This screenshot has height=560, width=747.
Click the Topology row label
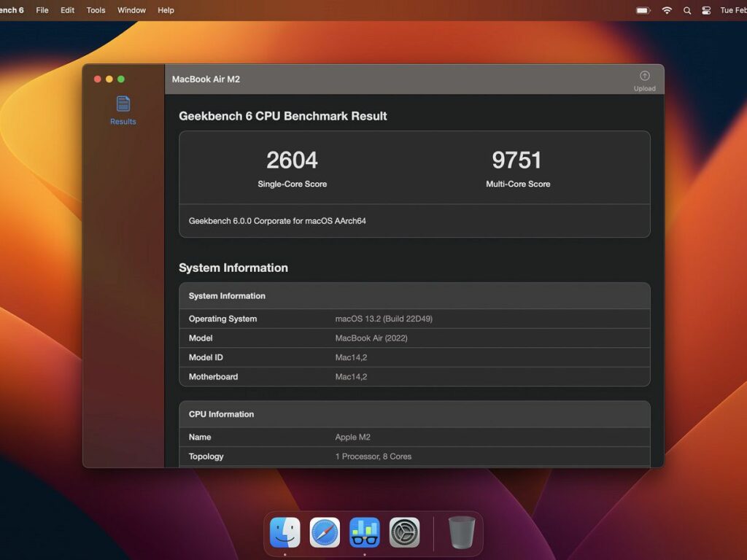click(x=206, y=456)
